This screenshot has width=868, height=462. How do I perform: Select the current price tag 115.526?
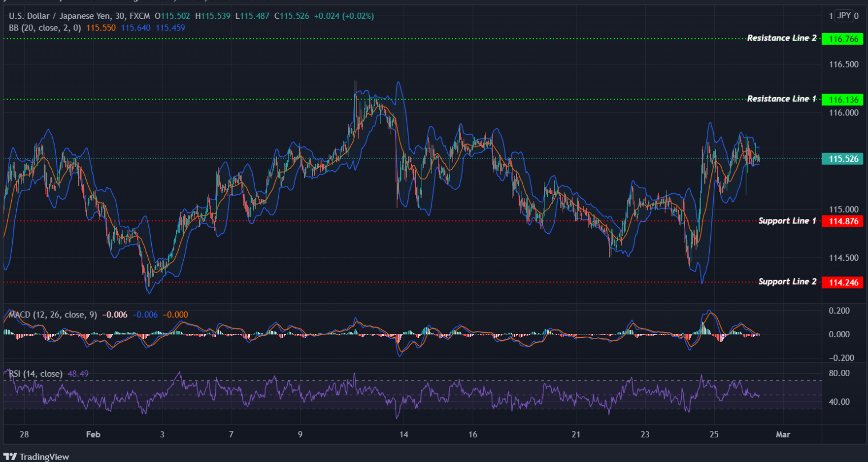[x=843, y=159]
